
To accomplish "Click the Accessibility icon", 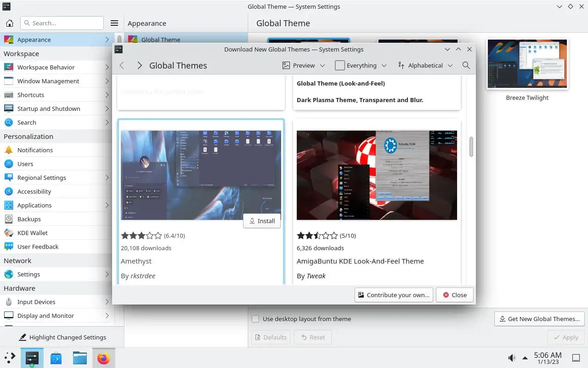I will pos(9,191).
